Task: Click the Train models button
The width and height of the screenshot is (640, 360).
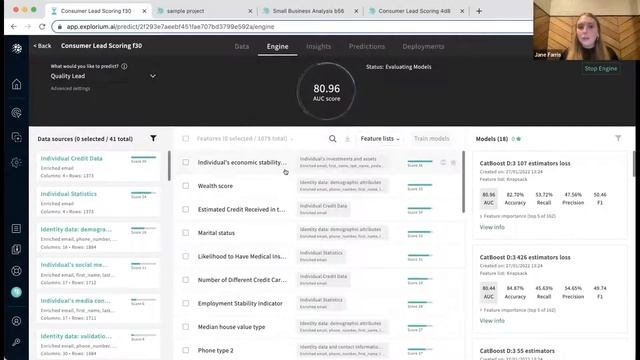Action: click(x=431, y=139)
